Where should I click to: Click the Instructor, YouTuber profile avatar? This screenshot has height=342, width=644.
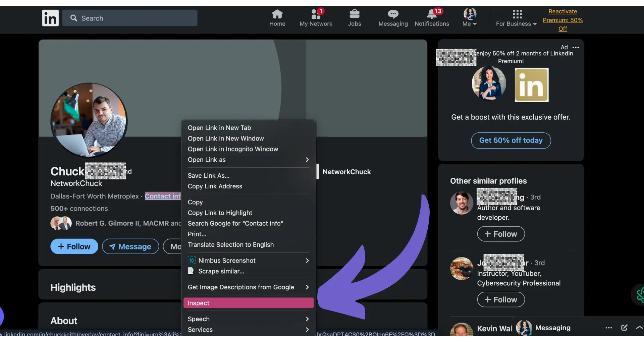[x=462, y=269]
